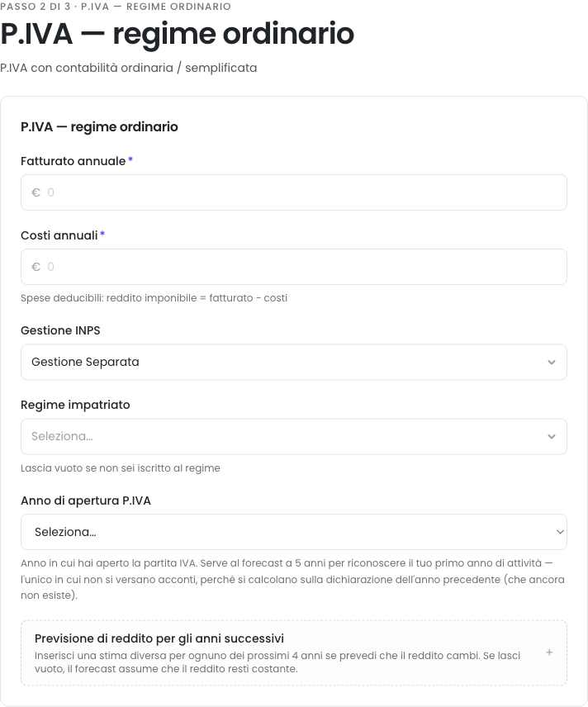The width and height of the screenshot is (588, 707).
Task: Click the arrow of Anno di apertura select
Action: point(560,532)
